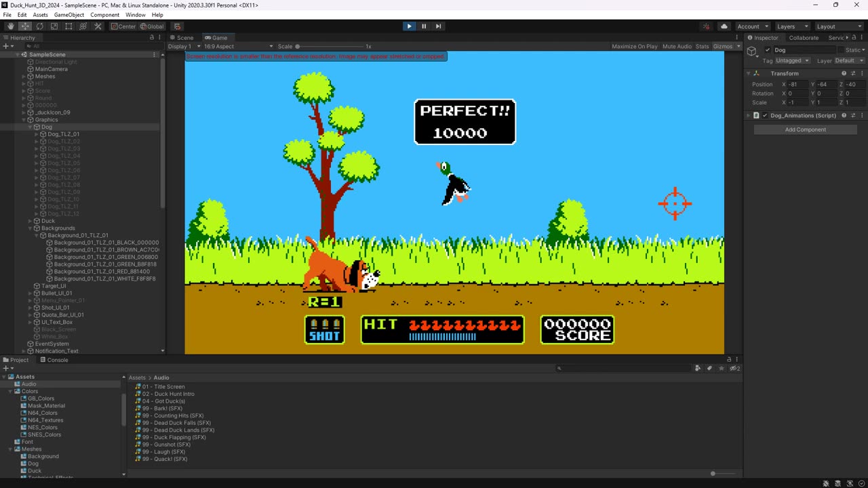The height and width of the screenshot is (488, 868).
Task: Pause the game playback
Action: (424, 26)
